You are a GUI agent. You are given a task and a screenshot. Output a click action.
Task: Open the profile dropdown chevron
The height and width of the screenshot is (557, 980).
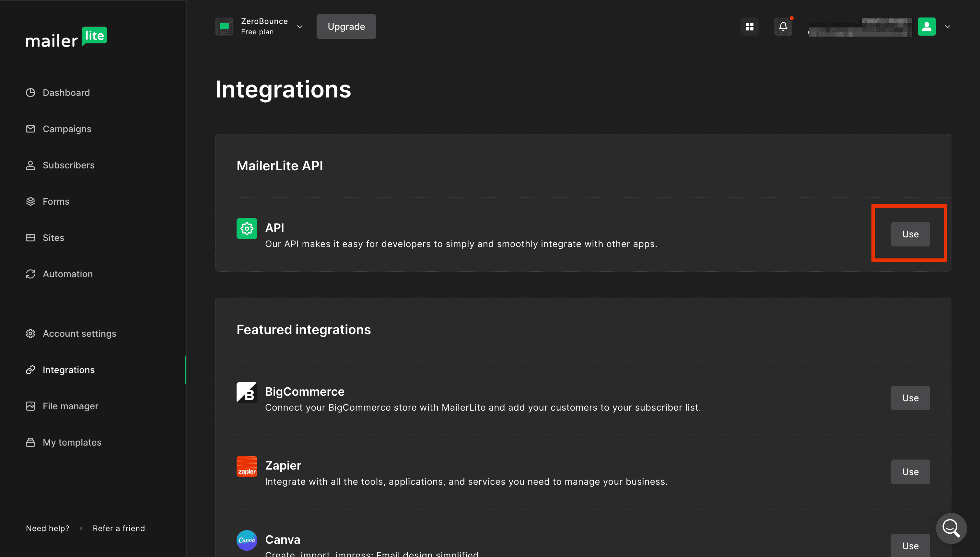[948, 27]
